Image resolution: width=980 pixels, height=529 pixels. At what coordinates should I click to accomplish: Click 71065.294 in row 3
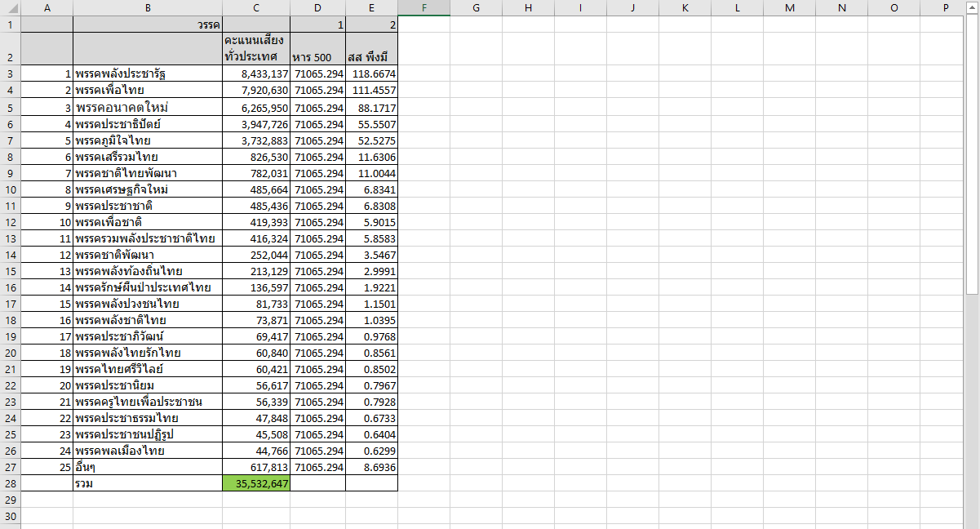tap(317, 74)
